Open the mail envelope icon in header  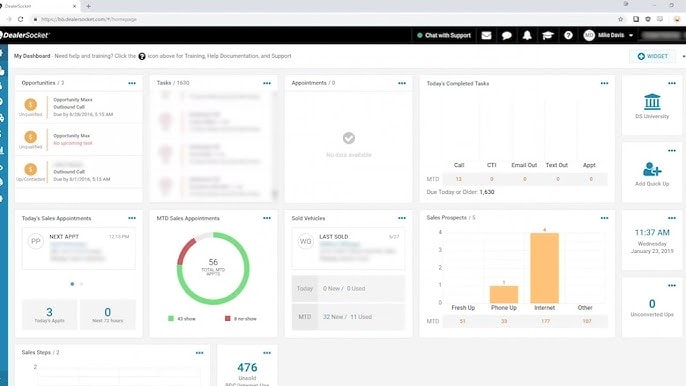coord(486,35)
